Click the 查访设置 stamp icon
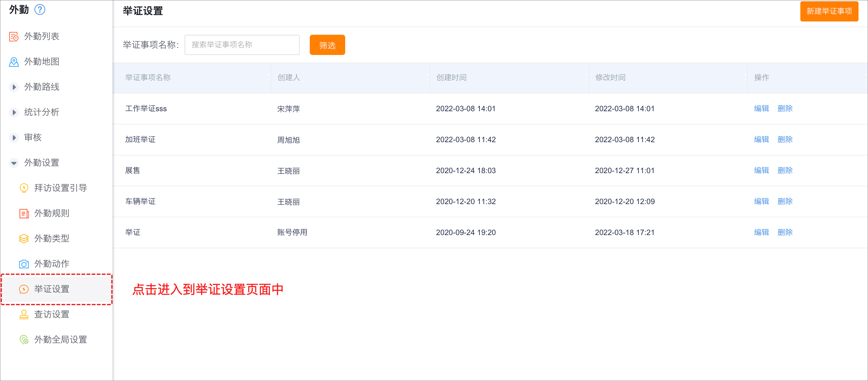This screenshot has height=381, width=868. 24,314
